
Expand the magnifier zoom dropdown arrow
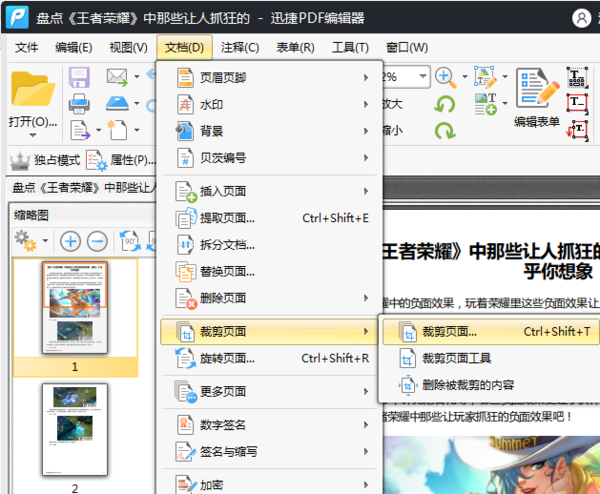click(x=465, y=77)
